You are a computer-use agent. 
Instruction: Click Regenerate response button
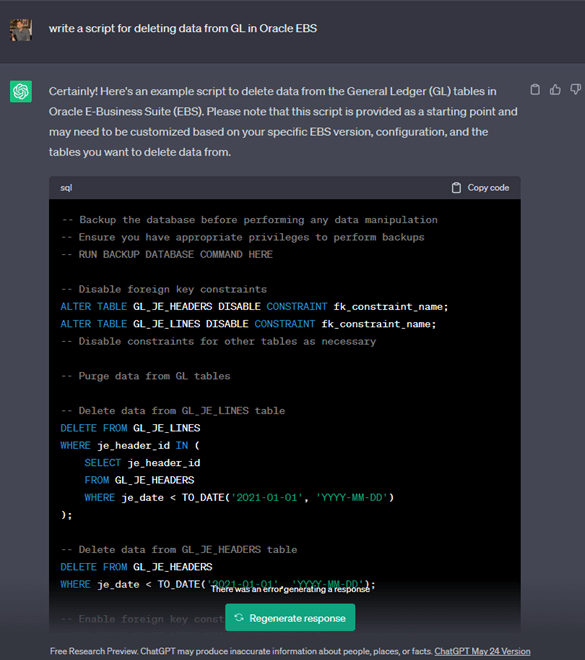pyautogui.click(x=290, y=617)
